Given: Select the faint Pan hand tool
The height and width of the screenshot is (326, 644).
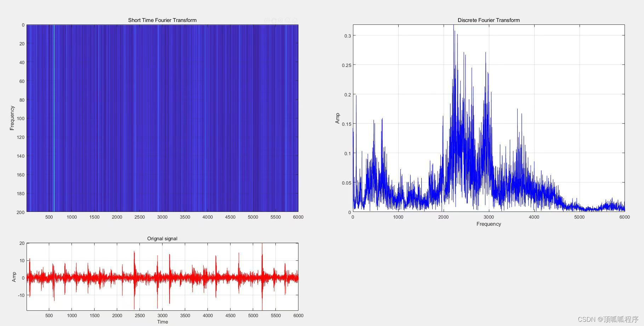Looking at the screenshot, I should 274,20.
